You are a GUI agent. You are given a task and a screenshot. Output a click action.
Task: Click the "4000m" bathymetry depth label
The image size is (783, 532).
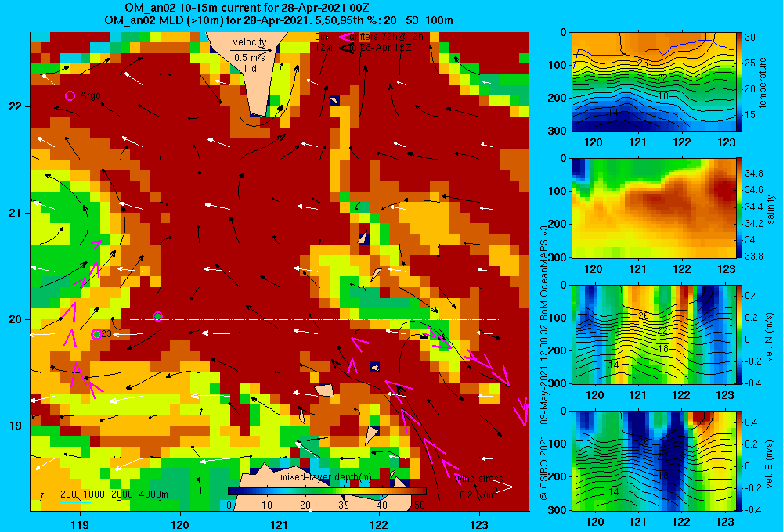pos(153,494)
